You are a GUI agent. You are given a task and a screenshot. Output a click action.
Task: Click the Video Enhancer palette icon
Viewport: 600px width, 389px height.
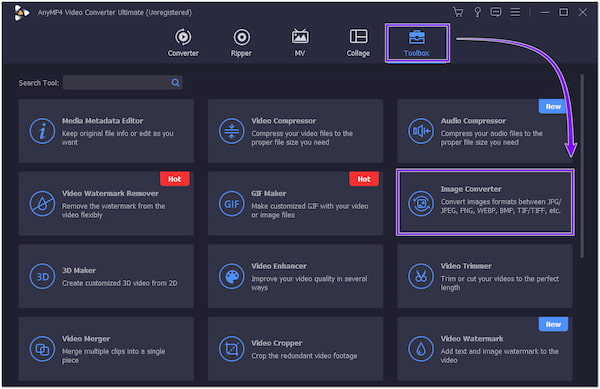[x=232, y=276]
